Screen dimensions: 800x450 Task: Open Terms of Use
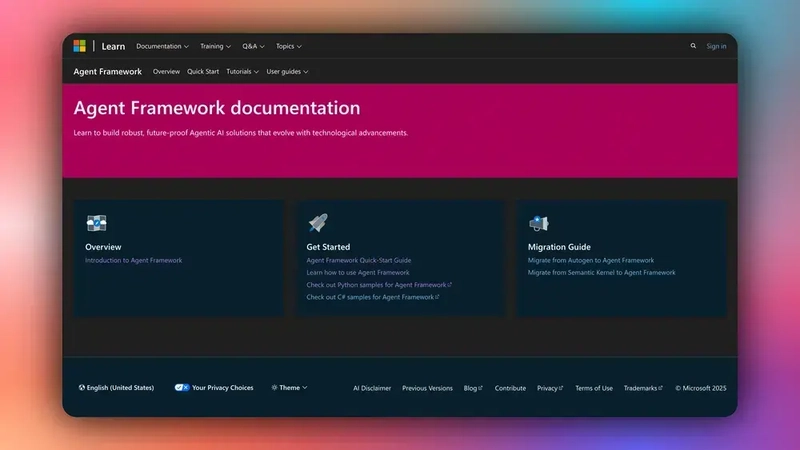[x=594, y=388]
